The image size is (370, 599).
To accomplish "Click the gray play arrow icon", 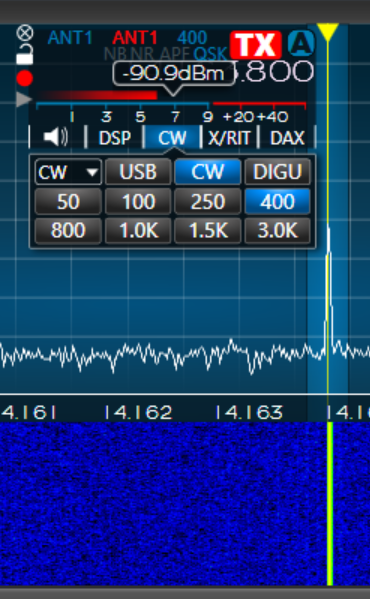I will pos(24,99).
